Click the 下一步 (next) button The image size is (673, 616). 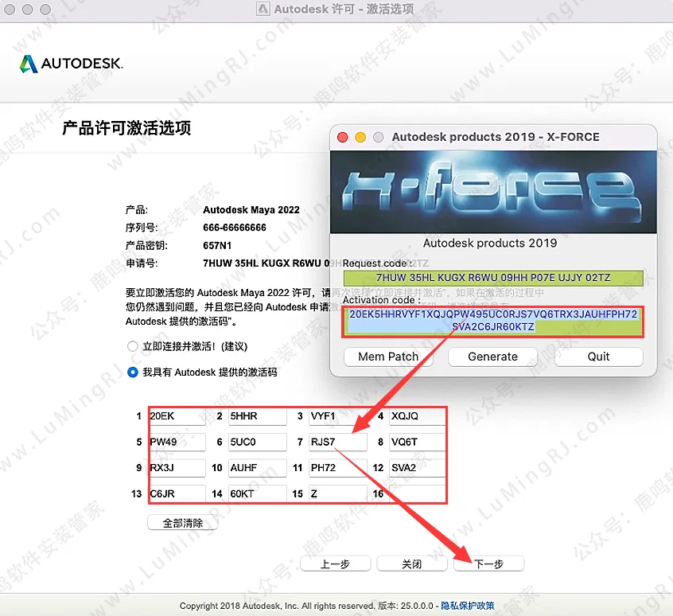coord(489,563)
